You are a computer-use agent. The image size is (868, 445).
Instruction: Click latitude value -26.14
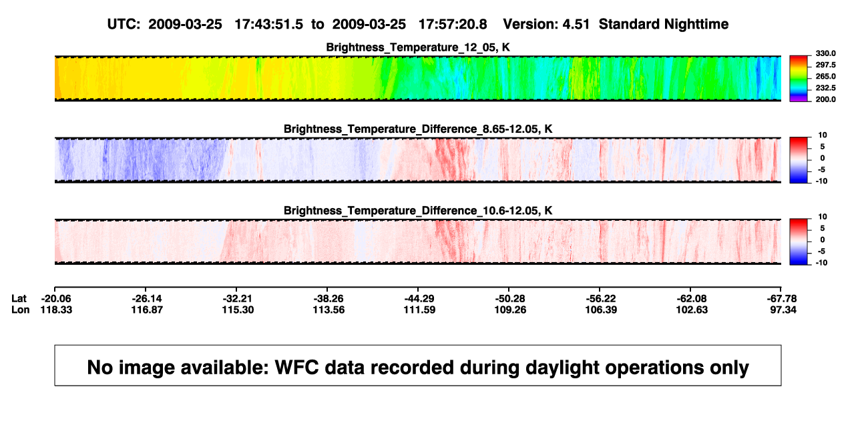coord(146,298)
